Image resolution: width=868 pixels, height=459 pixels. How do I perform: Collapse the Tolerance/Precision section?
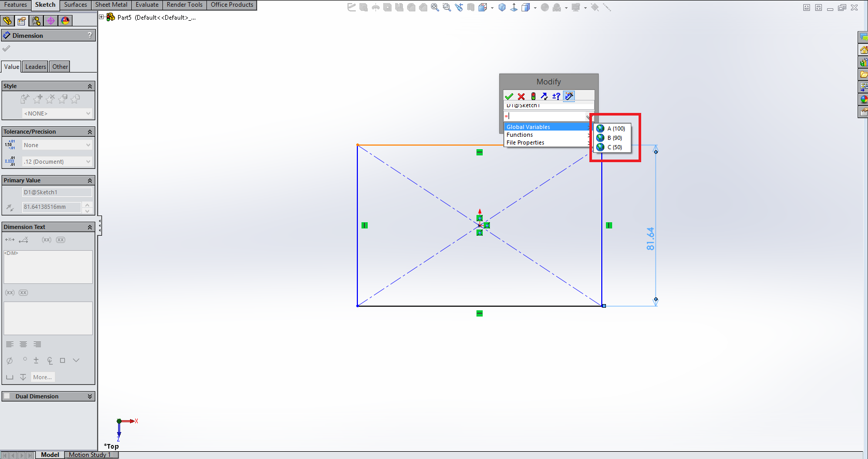(90, 132)
